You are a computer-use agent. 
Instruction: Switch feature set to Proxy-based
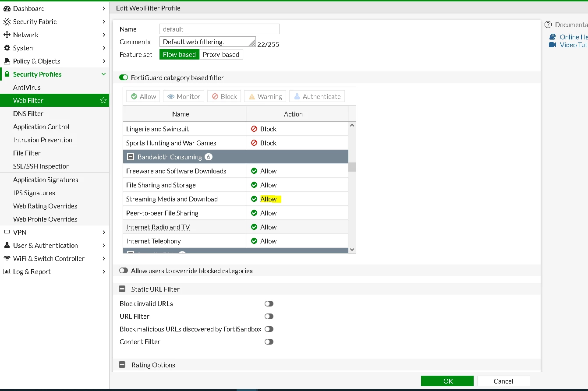[221, 54]
